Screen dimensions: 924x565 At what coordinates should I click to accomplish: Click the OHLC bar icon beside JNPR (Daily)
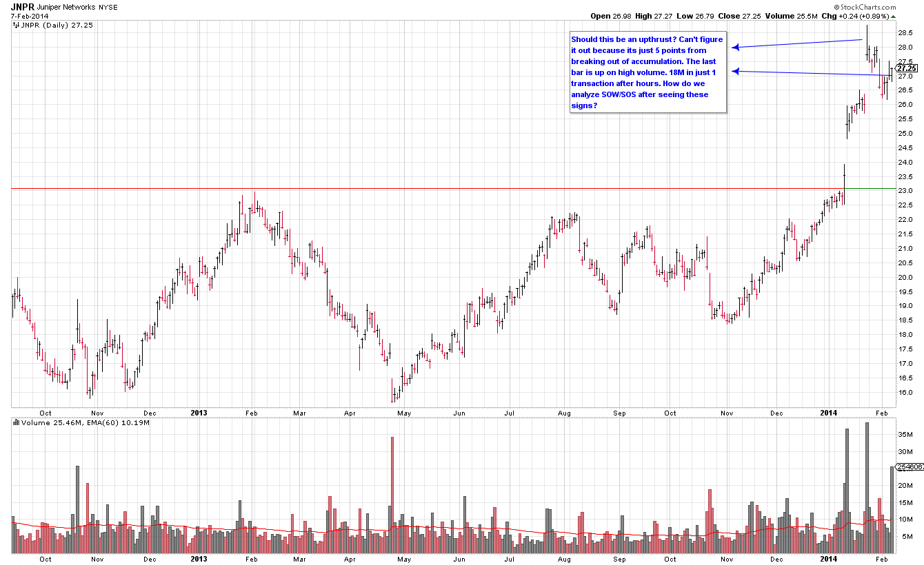[16, 25]
